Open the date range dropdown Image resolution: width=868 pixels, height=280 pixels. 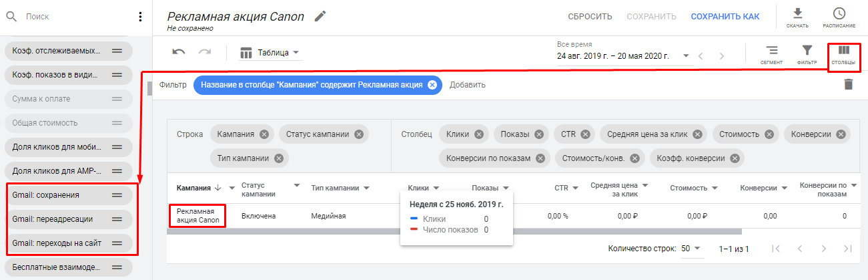tap(685, 56)
